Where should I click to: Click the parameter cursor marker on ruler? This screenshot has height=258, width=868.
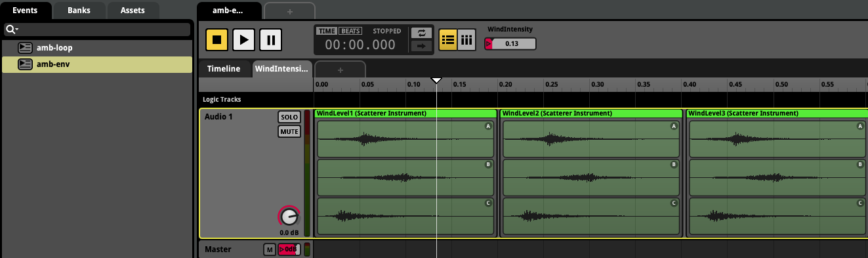(x=436, y=80)
